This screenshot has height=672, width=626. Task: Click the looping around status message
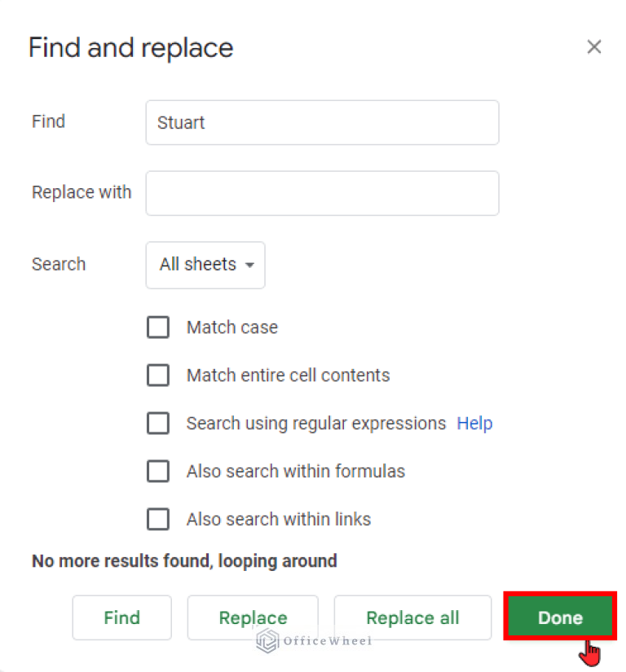[x=183, y=560]
